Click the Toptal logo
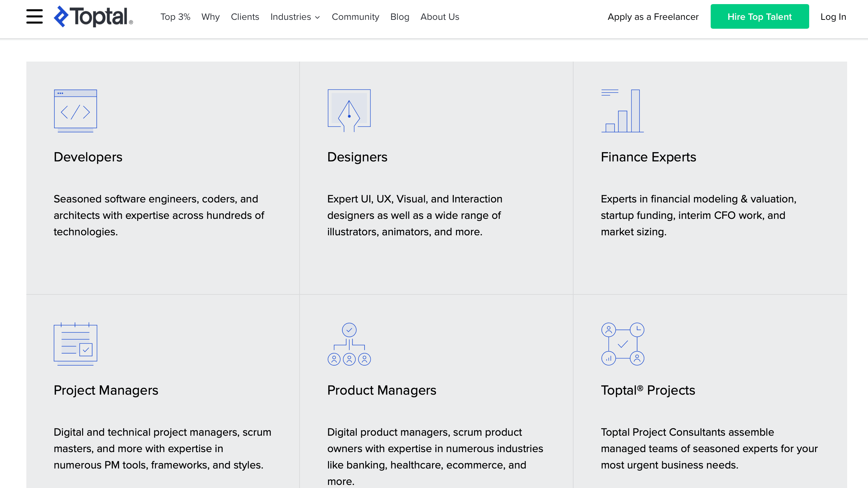Image resolution: width=868 pixels, height=488 pixels. tap(93, 16)
